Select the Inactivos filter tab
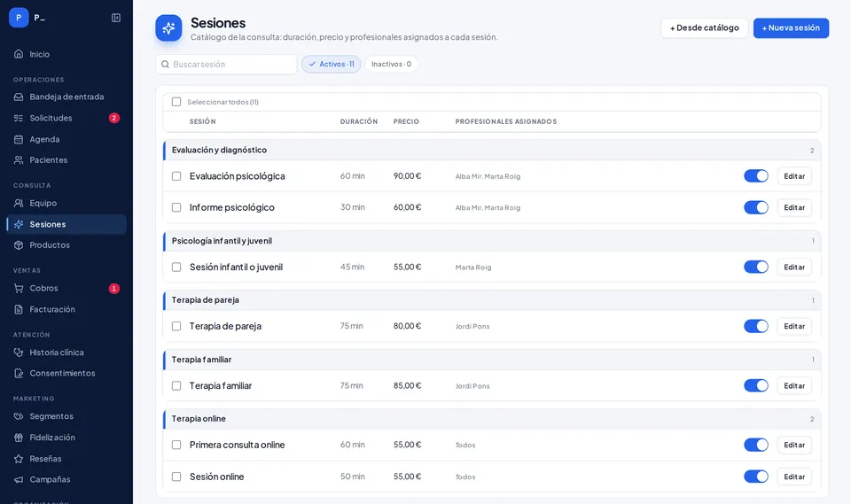 click(391, 64)
